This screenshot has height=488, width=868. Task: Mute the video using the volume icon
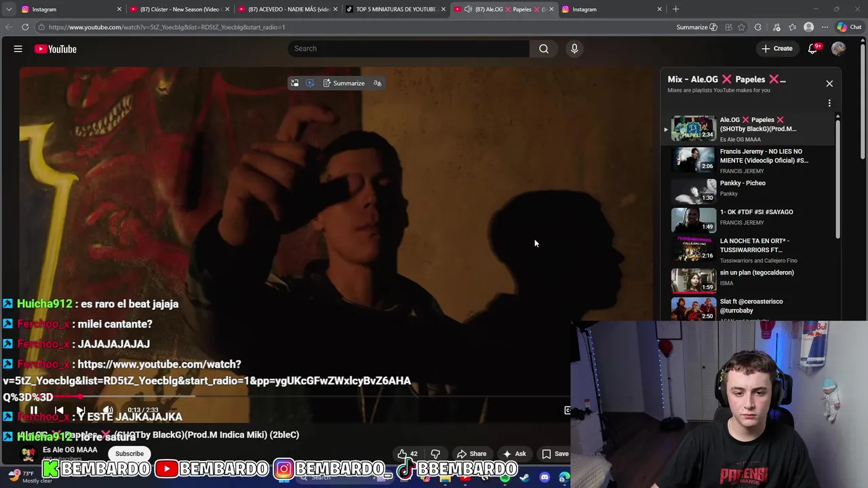pos(107,410)
